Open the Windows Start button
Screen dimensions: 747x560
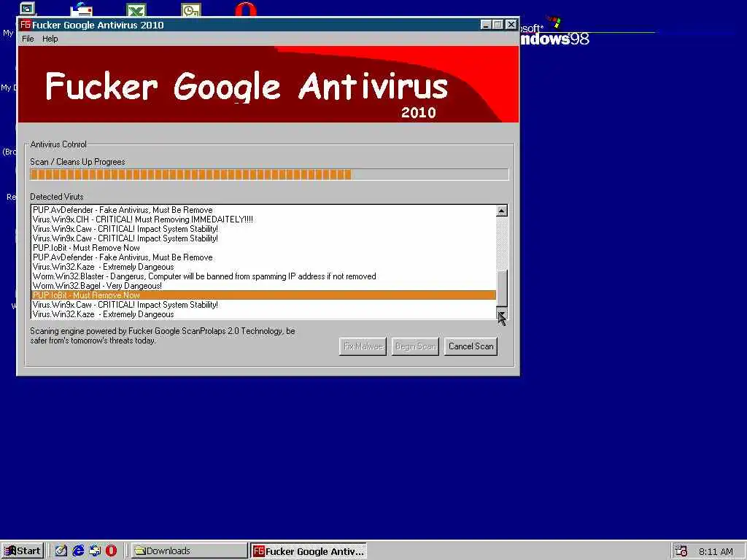(x=23, y=551)
